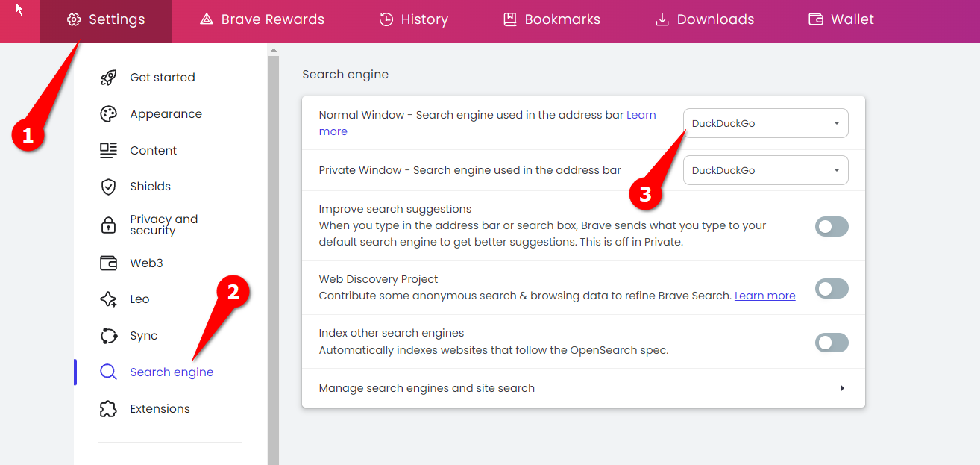Image resolution: width=980 pixels, height=465 pixels.
Task: Click the Extensions puzzle icon
Action: [x=108, y=409]
